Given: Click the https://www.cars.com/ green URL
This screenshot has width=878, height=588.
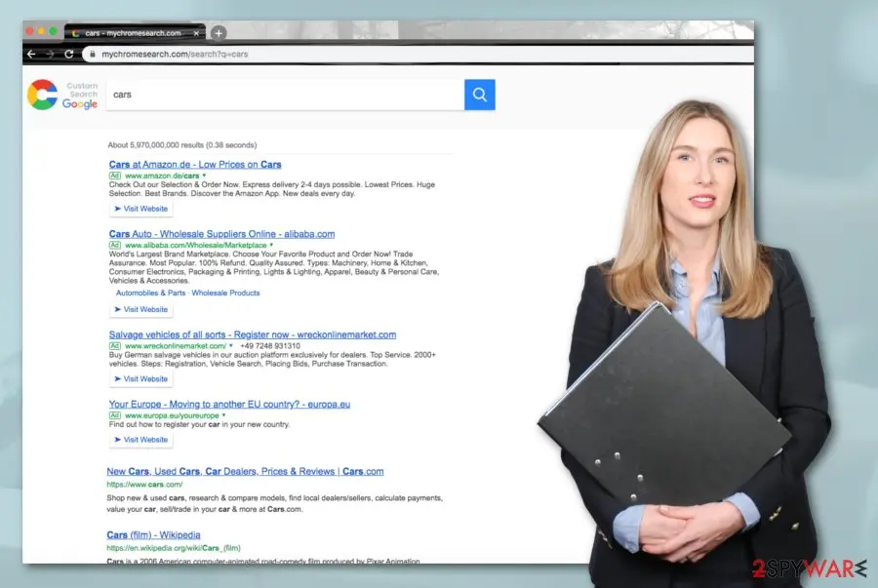Looking at the screenshot, I should tap(144, 485).
